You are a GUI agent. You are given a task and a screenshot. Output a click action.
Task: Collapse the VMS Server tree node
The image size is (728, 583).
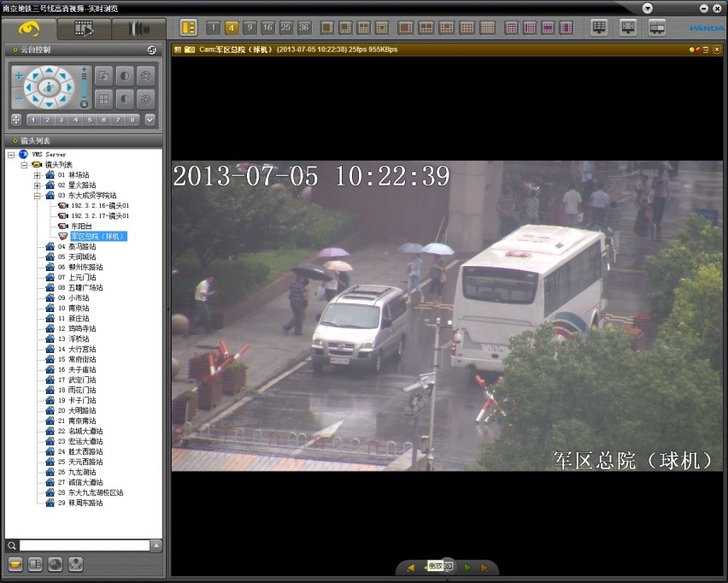tap(10, 155)
